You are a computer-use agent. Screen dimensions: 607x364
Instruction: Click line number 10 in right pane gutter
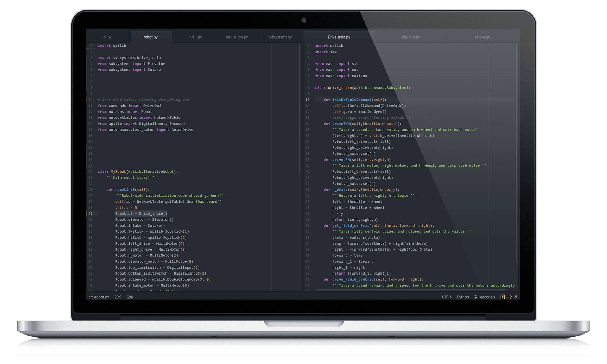307,100
